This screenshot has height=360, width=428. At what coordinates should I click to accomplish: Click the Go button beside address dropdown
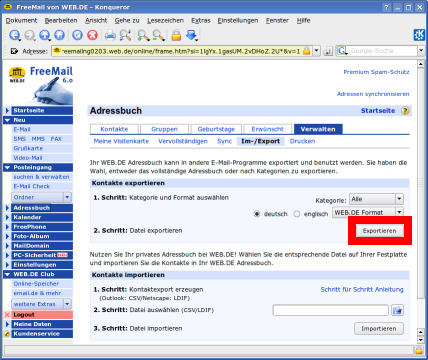tap(328, 51)
